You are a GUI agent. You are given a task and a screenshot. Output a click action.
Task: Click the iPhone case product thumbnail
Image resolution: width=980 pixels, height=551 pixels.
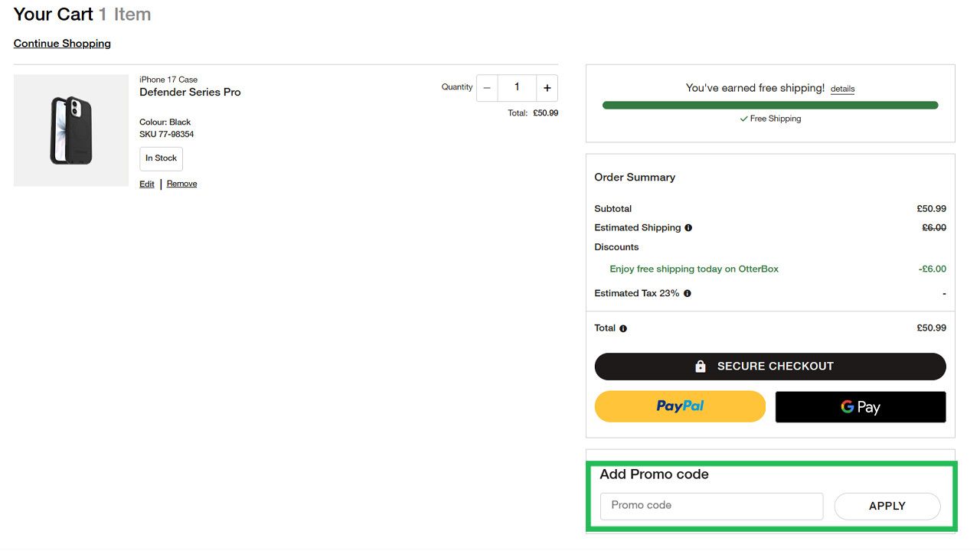[x=71, y=130]
